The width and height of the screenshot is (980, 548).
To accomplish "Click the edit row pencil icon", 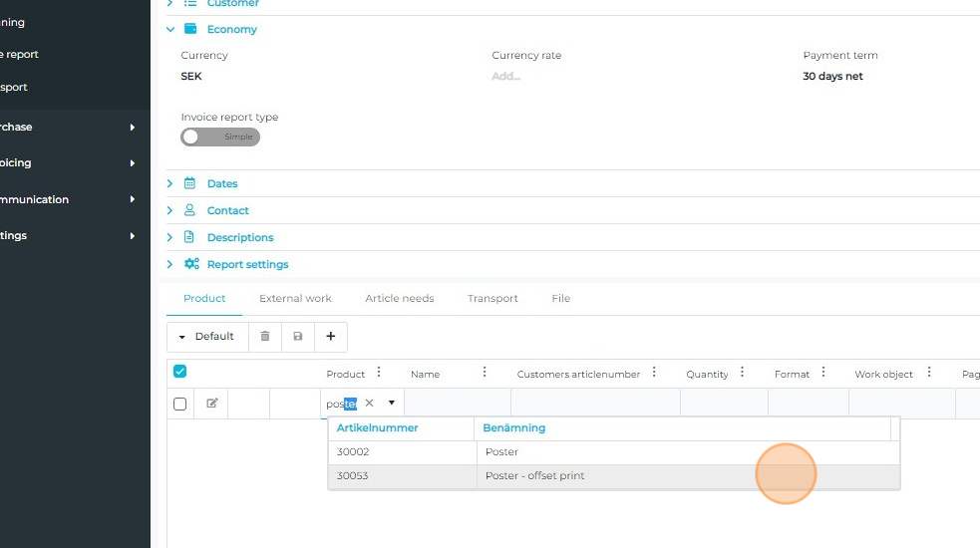I will [211, 404].
